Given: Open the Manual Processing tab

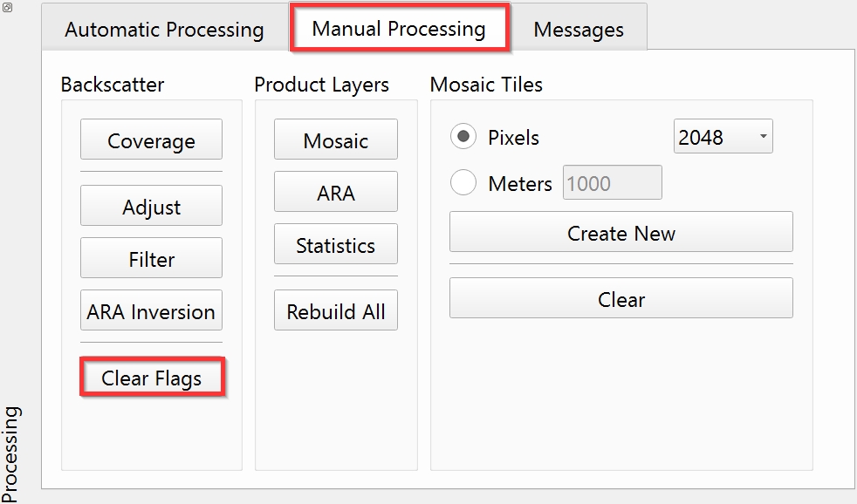Looking at the screenshot, I should (x=399, y=28).
